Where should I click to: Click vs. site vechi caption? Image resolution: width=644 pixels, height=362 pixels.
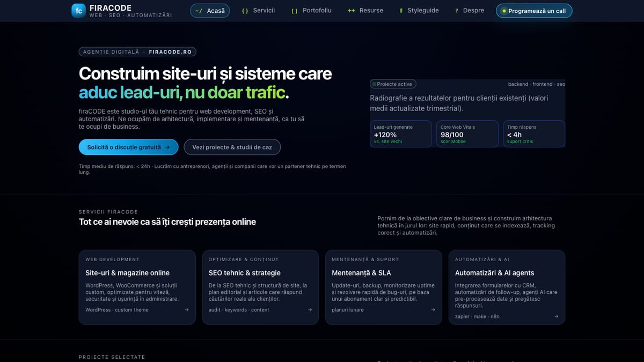388,142
